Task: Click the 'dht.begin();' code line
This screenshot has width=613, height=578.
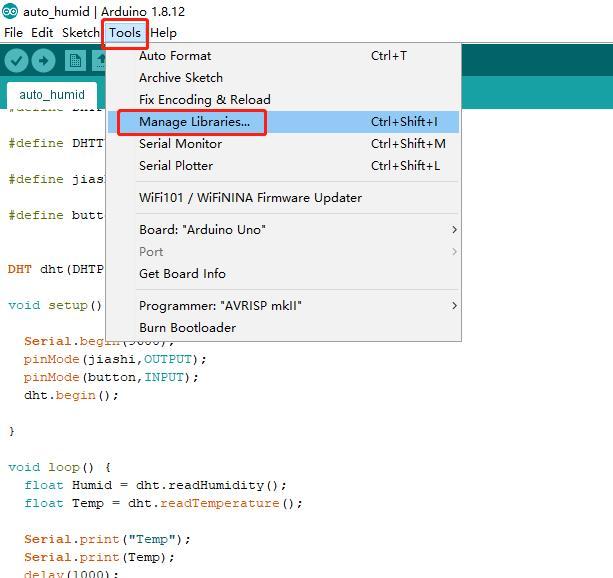Action: [x=71, y=395]
